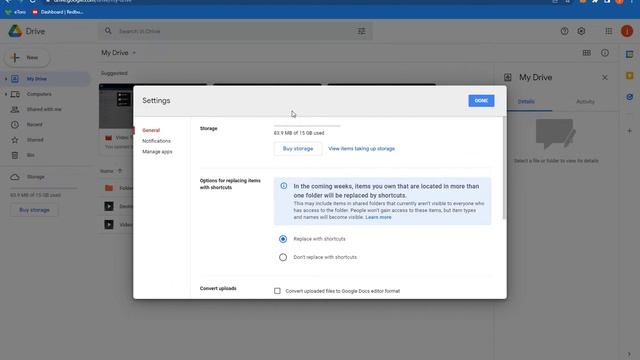Open the suggested video thumbnail
Screen dimensions: 640x360
tap(116, 107)
